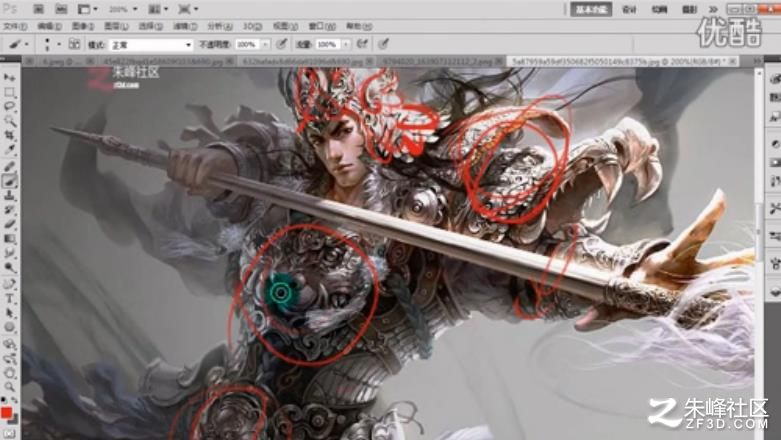Toggle tablet pressure for opacity
Viewport: 781px width, 440px height.
tap(282, 44)
